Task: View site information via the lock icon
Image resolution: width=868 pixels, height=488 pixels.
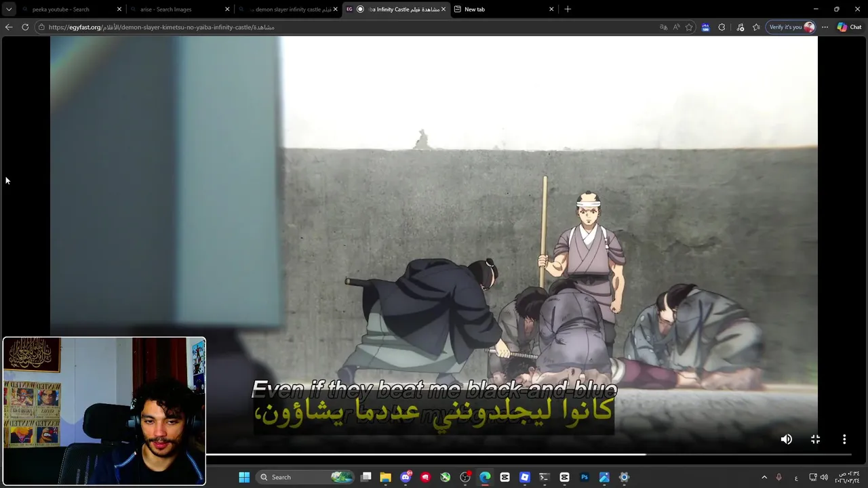Action: click(41, 27)
